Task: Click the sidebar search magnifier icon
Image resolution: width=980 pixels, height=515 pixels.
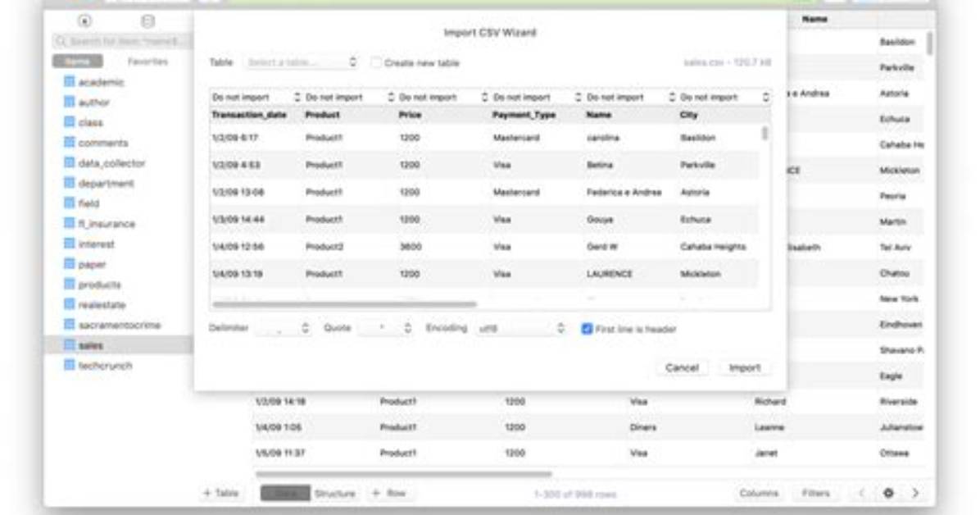Action: [61, 41]
